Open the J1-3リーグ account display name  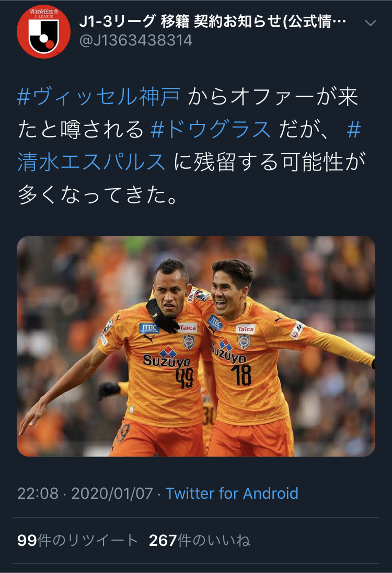[213, 21]
